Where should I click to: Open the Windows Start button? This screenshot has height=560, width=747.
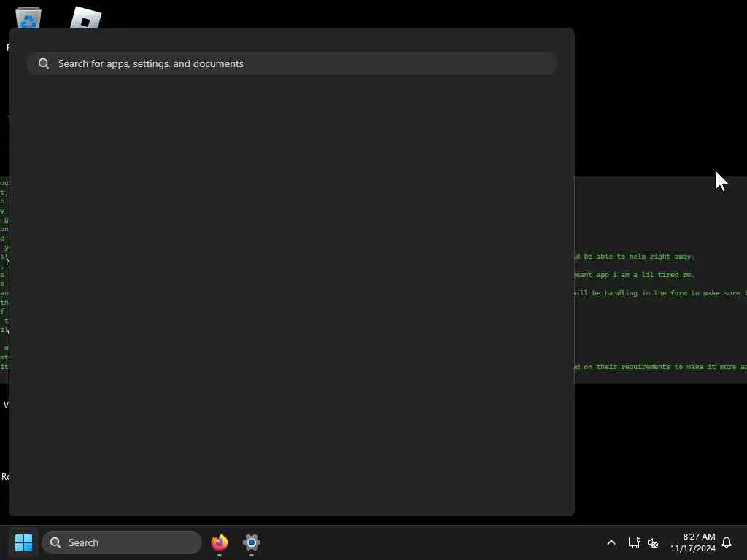23,542
